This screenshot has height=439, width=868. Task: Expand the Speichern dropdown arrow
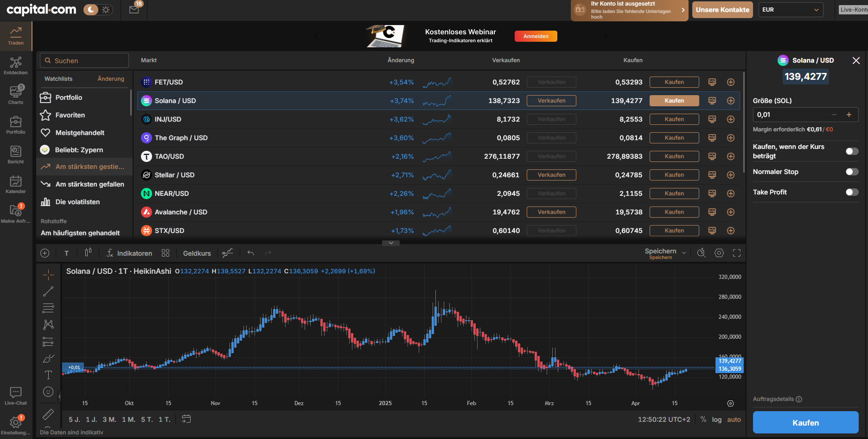coord(684,253)
